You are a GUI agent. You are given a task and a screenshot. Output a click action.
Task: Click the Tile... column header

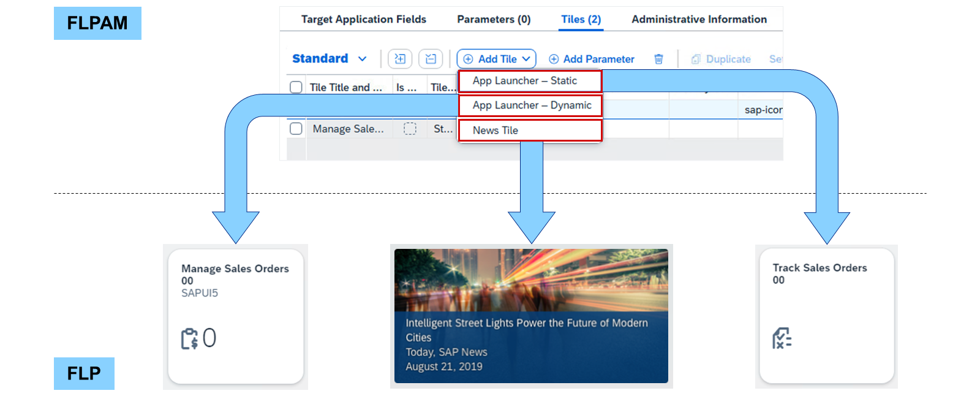click(443, 88)
